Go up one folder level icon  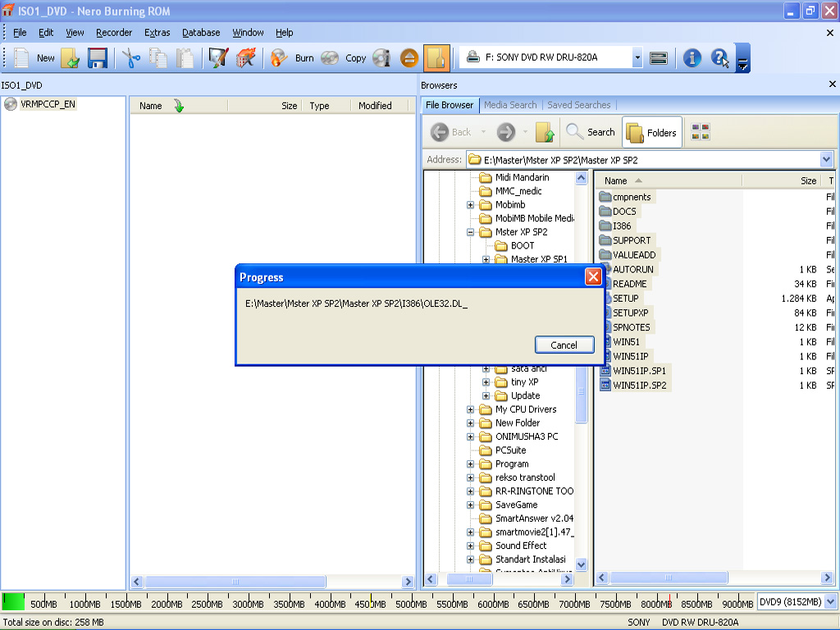point(545,132)
